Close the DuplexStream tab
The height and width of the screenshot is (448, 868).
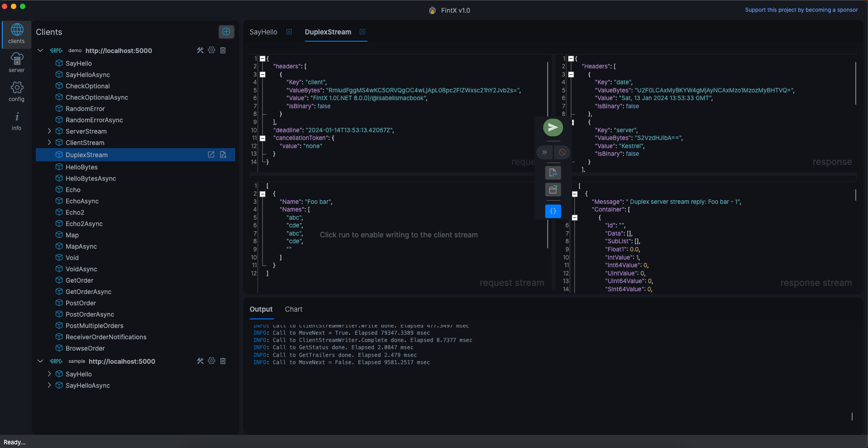pos(362,32)
